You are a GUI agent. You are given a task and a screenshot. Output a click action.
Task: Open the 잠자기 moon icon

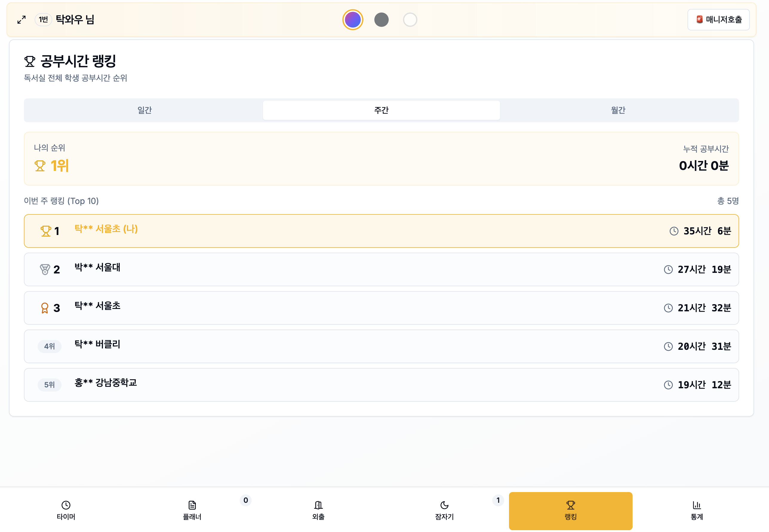coord(445,505)
